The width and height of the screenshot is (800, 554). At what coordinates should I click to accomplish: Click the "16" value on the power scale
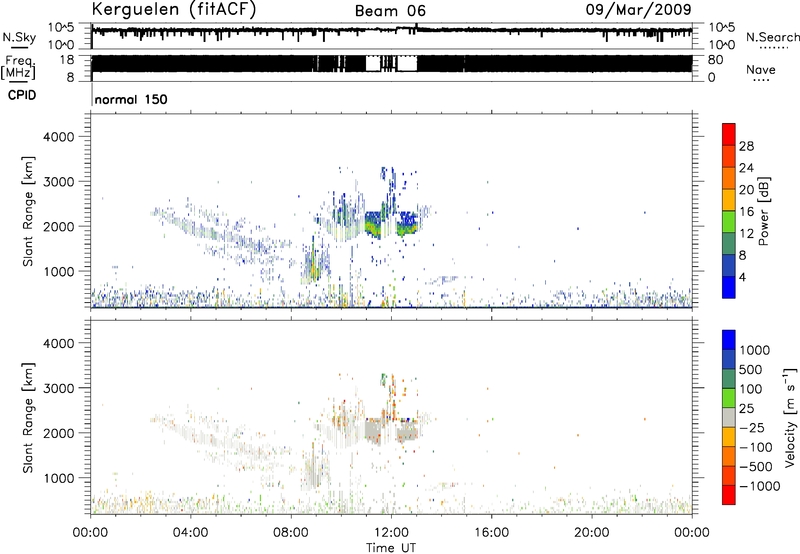[x=746, y=212]
